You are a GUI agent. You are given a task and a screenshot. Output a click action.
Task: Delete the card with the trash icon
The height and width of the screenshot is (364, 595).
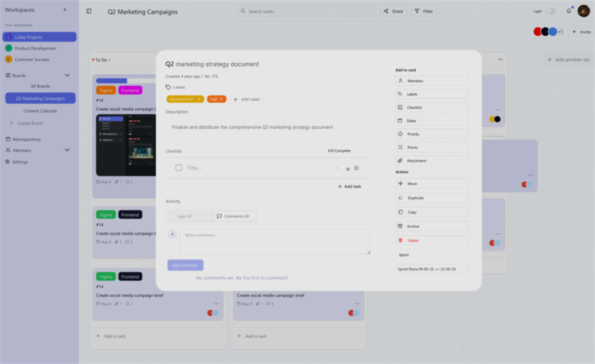pyautogui.click(x=400, y=240)
